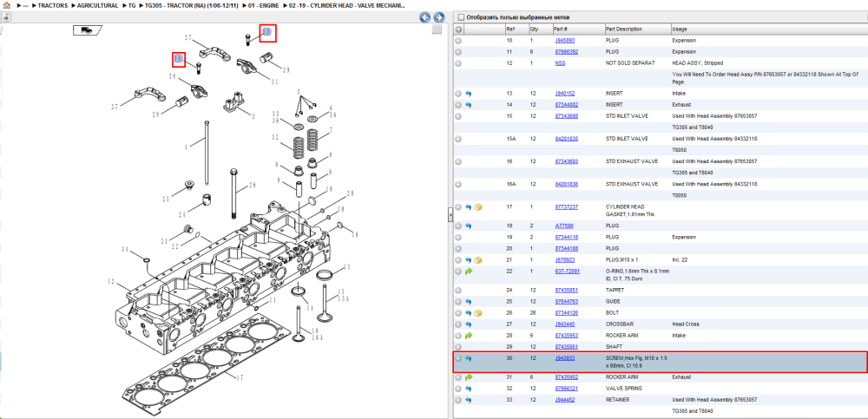This screenshot has height=419, width=868.
Task: Click the round icon for ref 11 PLUG
Action: [x=458, y=51]
